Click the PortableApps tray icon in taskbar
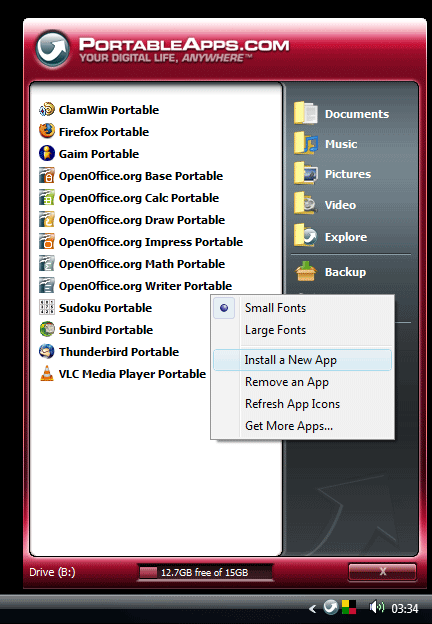432x624 pixels. coord(330,607)
